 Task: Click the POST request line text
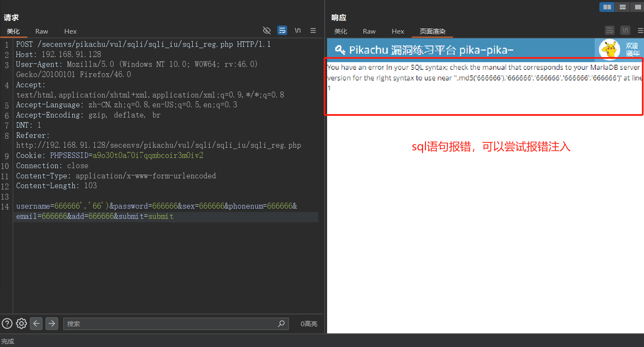143,44
